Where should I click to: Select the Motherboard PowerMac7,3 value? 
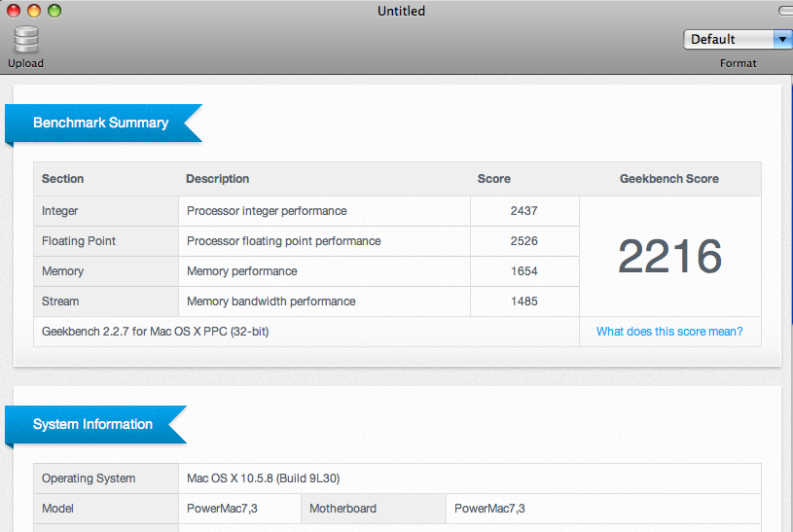click(488, 509)
